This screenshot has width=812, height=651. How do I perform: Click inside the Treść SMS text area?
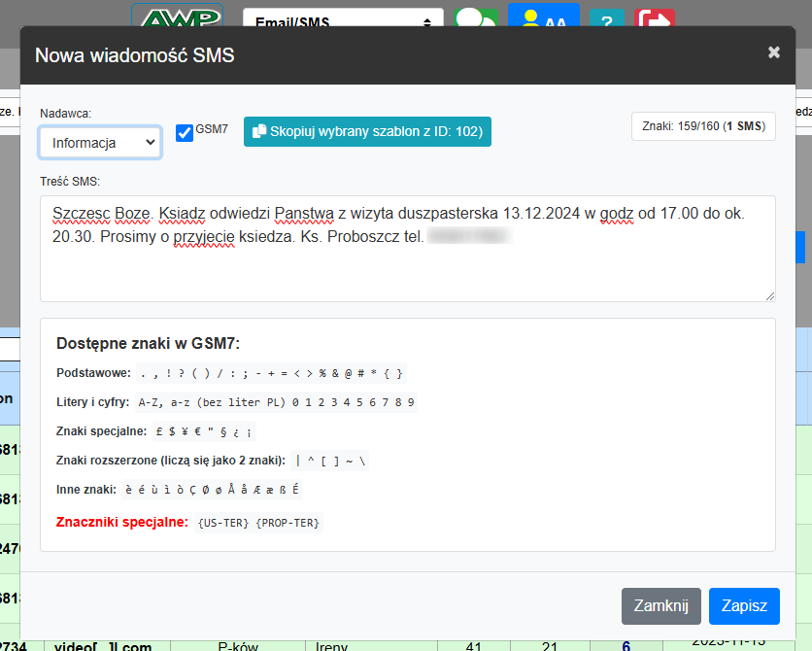pos(407,267)
